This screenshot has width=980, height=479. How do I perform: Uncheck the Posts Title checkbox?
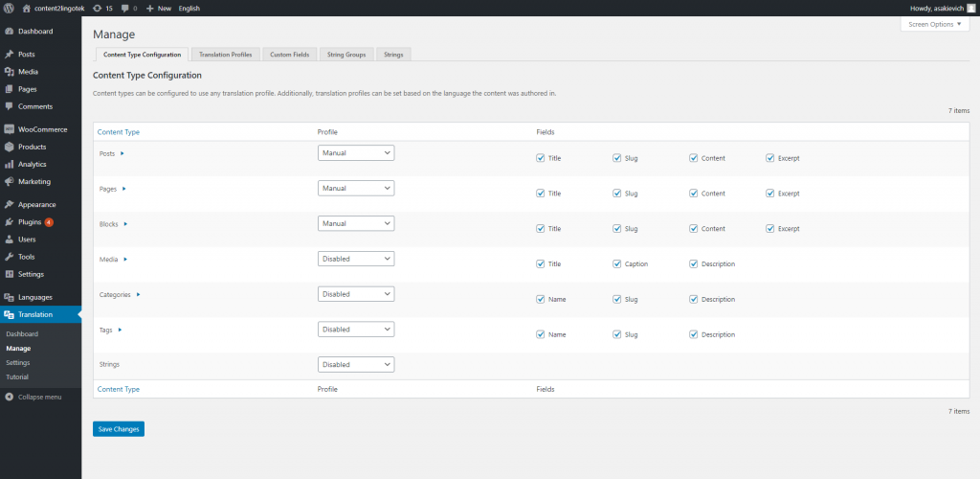[x=541, y=157]
